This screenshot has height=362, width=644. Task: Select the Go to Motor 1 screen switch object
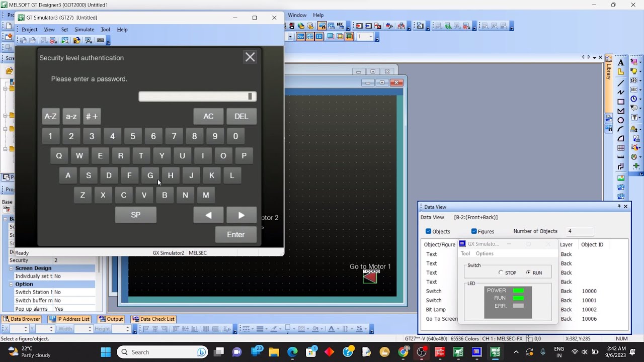tap(370, 277)
